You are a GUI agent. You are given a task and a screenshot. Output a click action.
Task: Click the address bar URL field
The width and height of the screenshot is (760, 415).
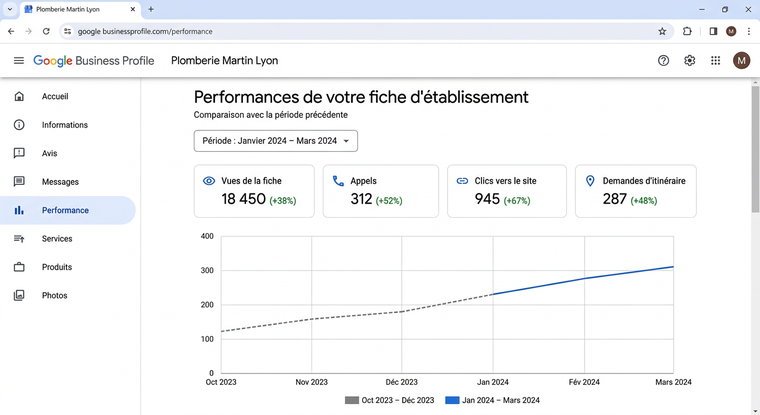coord(360,31)
